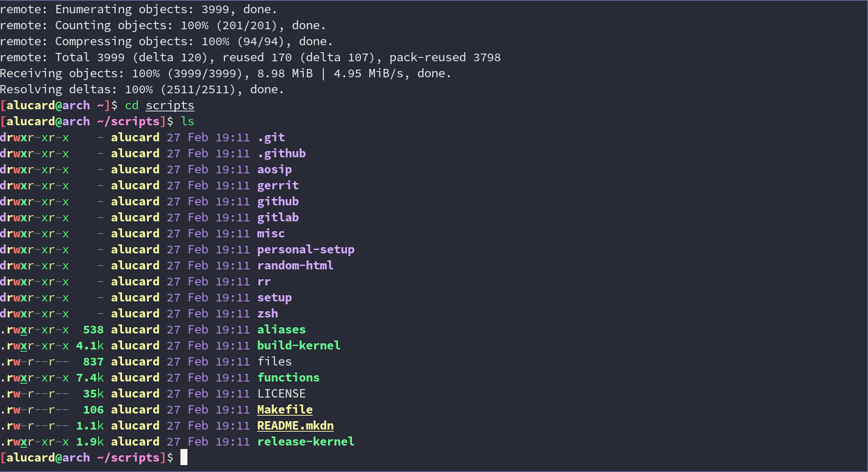Click the block cursor at the last prompt
Viewport: 868px width, 472px height.
(184, 457)
